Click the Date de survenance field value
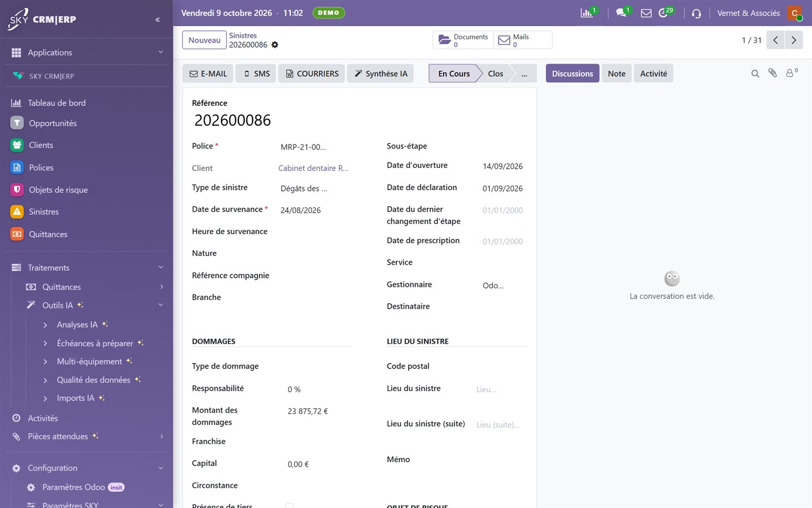 click(x=300, y=210)
